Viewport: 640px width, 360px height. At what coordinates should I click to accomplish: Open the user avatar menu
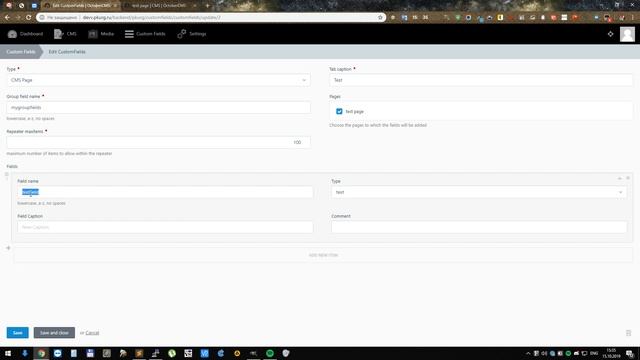pos(627,34)
